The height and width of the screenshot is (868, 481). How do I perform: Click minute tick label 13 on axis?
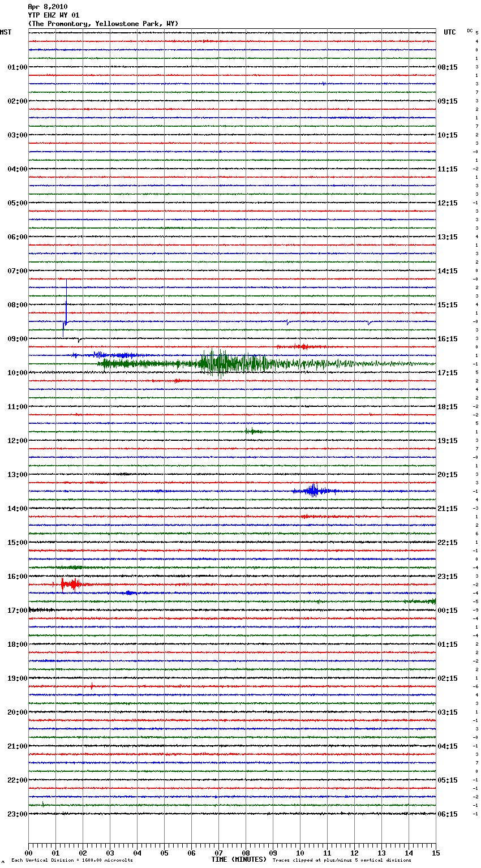point(381,853)
